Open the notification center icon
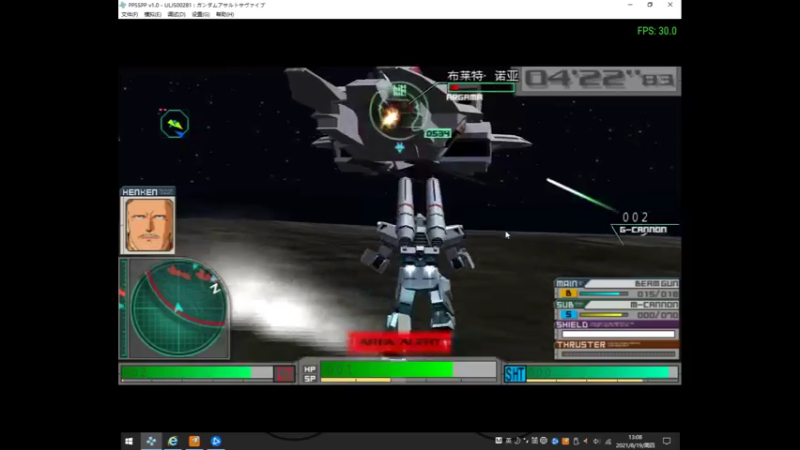 point(666,441)
